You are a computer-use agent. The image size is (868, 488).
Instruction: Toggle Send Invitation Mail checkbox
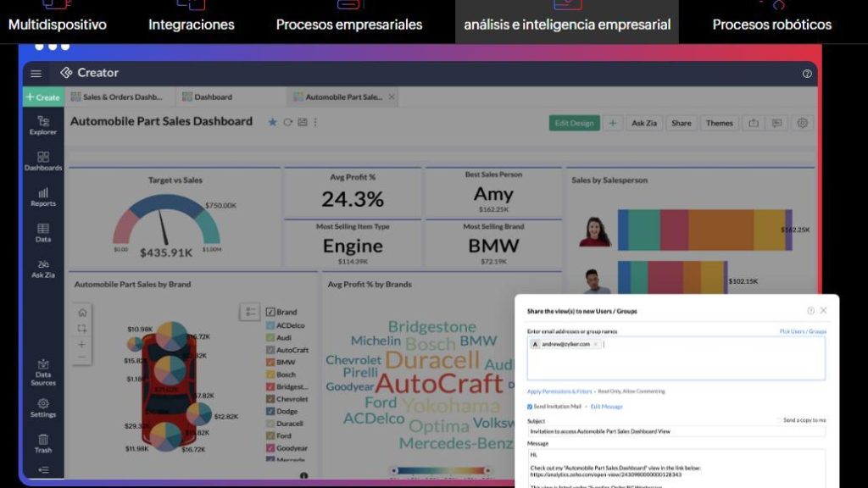530,407
